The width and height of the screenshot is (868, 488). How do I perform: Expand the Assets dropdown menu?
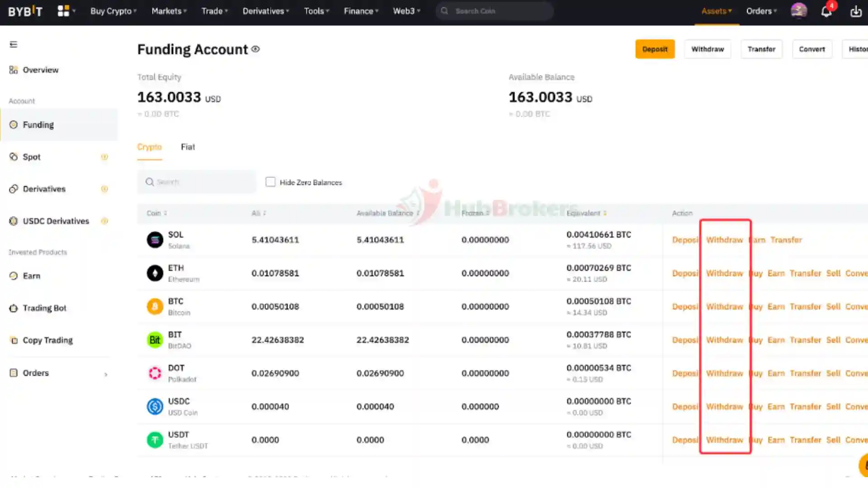tap(716, 11)
